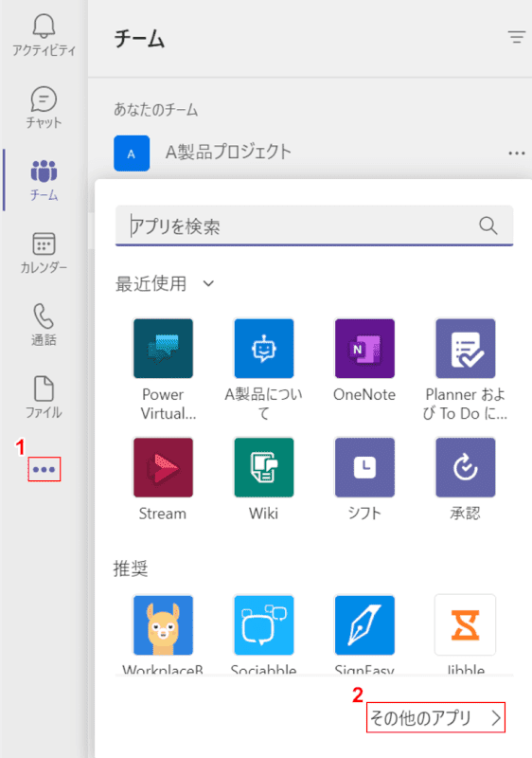The image size is (532, 758).
Task: Click the sidebar more apps ellipsis
Action: pos(44,469)
